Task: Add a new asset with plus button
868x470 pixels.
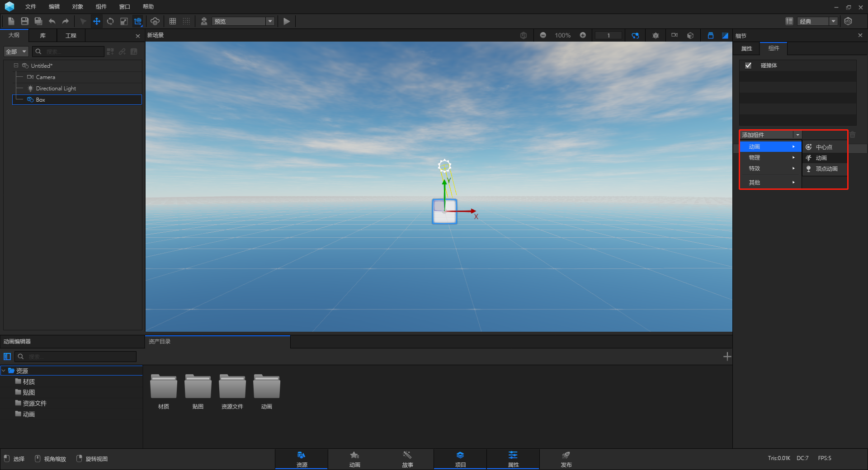Action: coord(727,357)
